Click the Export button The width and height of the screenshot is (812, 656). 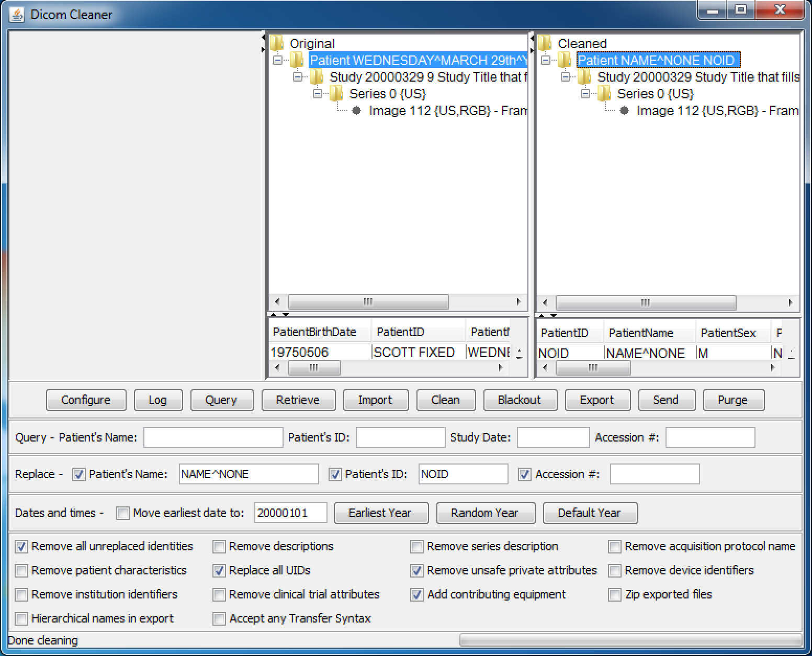click(597, 400)
